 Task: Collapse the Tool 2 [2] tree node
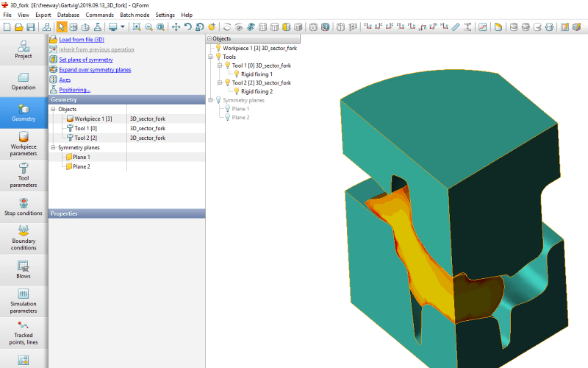[220, 82]
